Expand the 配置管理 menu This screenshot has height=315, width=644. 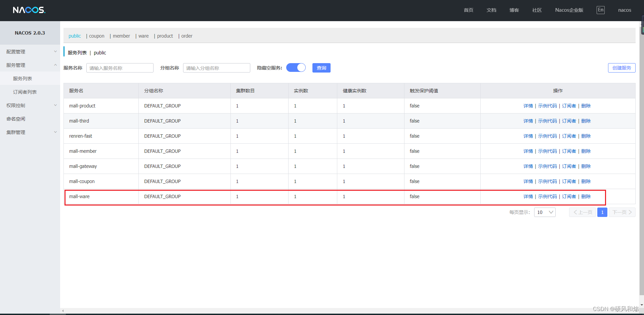[x=30, y=52]
